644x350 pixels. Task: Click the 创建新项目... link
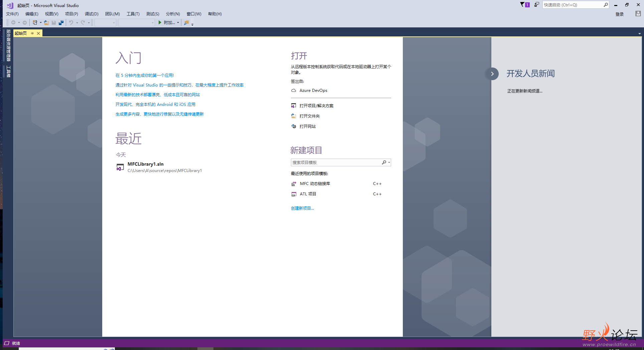302,208
